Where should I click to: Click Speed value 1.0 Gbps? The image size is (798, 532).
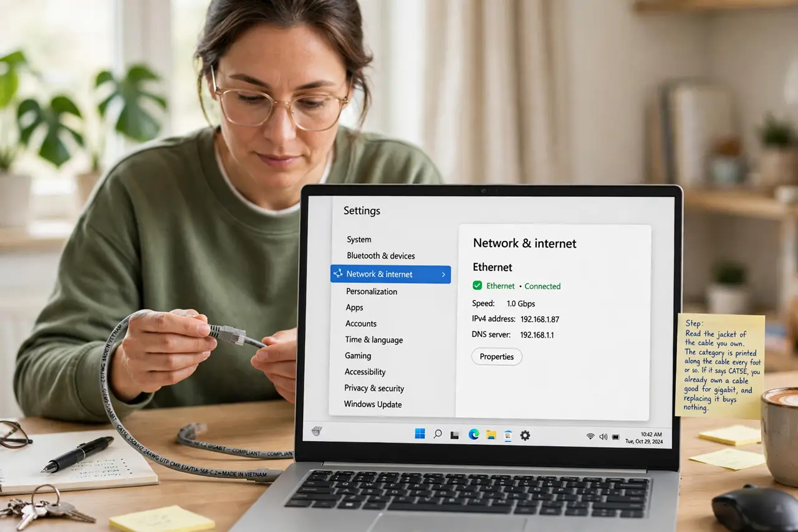[521, 304]
